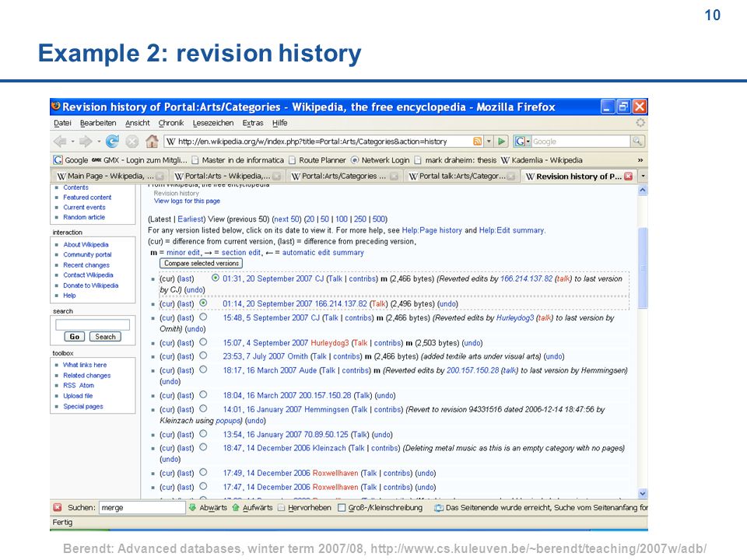747x560 pixels.
Task: Open Master in de informatica bookmark
Action: point(238,160)
